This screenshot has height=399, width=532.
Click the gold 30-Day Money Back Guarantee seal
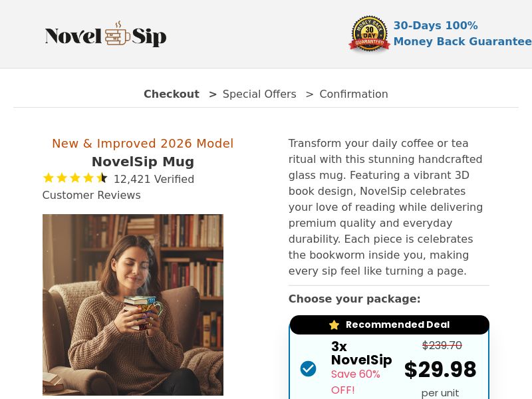369,32
